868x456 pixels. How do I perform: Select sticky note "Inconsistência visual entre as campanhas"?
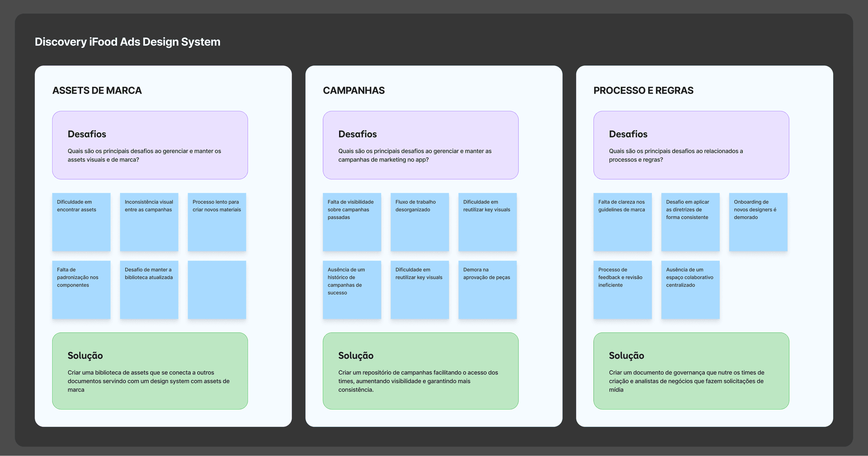[x=149, y=222]
